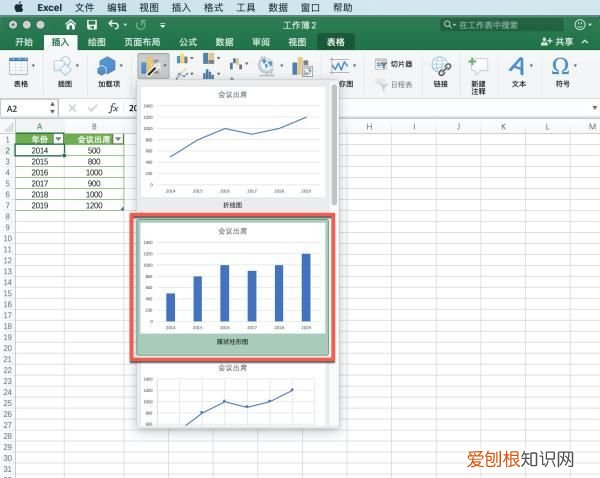Open the 数据 ribbon tab
This screenshot has height=478, width=600.
pos(224,42)
